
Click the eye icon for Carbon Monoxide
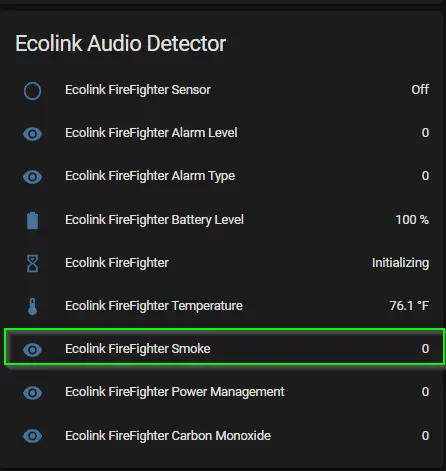click(33, 436)
